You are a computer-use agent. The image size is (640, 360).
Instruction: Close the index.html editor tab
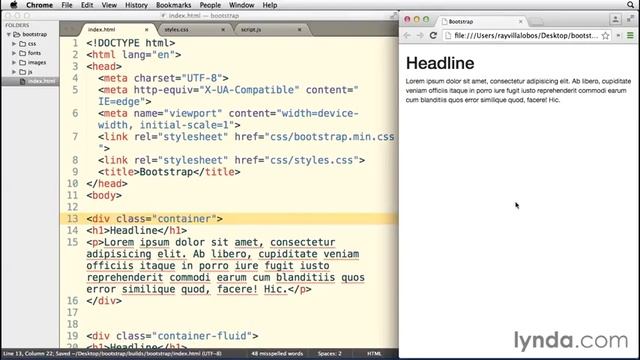[x=147, y=29]
